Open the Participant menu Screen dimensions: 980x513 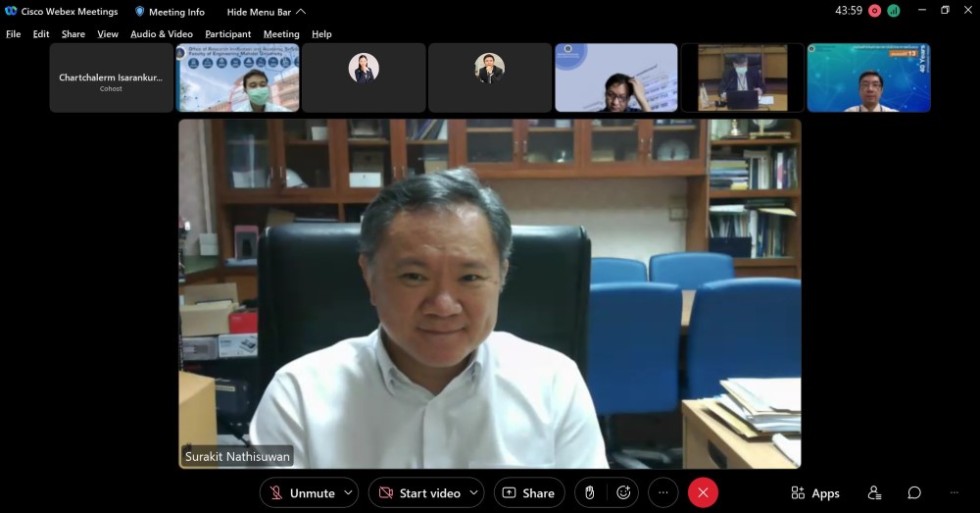227,34
